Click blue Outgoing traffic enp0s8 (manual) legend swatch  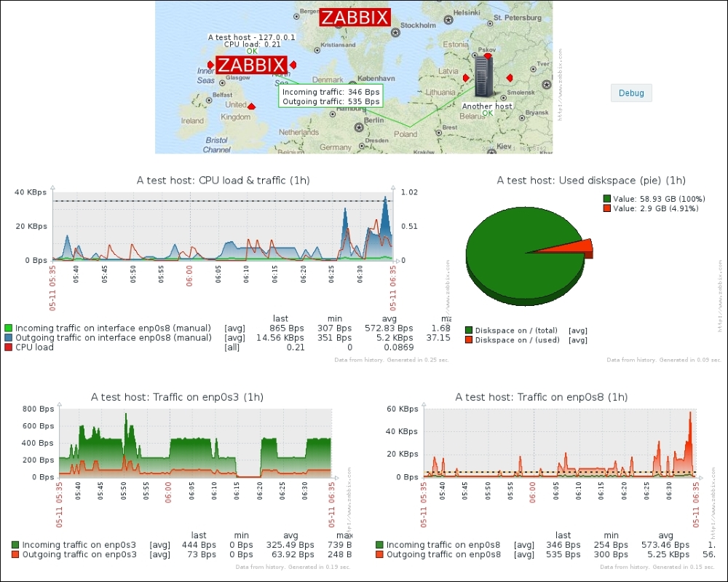pyautogui.click(x=9, y=338)
